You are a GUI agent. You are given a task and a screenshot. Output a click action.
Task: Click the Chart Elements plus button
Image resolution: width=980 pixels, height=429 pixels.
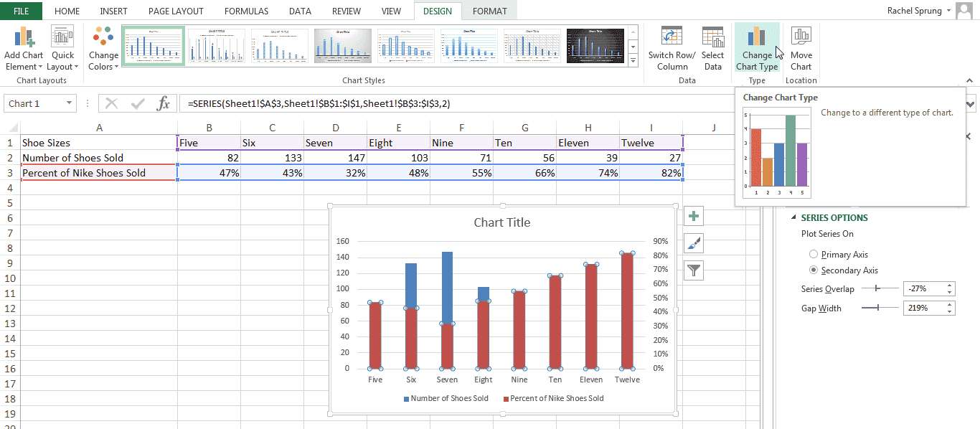694,216
